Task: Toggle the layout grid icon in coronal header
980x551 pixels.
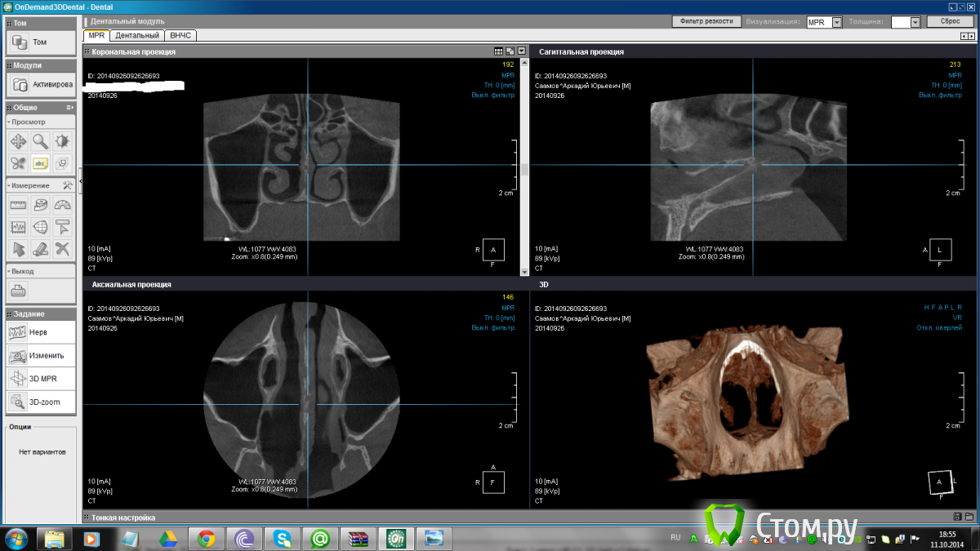Action: [499, 51]
